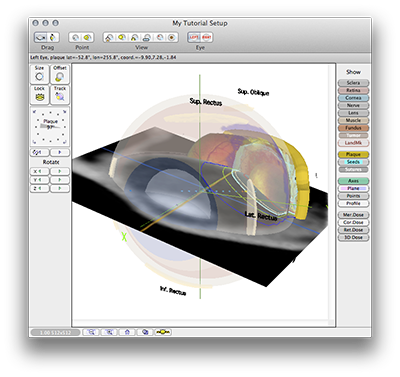This screenshot has width=400, height=377.
Task: Click the home icon in the bottom bar
Action: (x=127, y=332)
